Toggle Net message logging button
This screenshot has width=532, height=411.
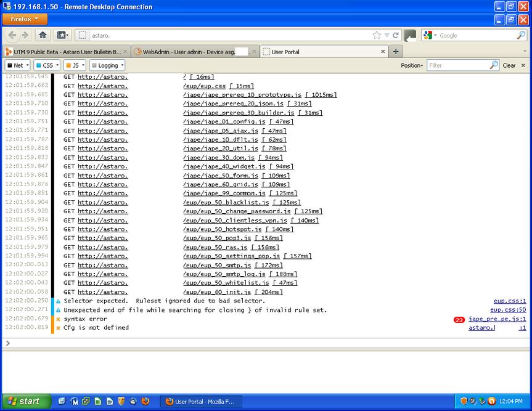tap(15, 65)
